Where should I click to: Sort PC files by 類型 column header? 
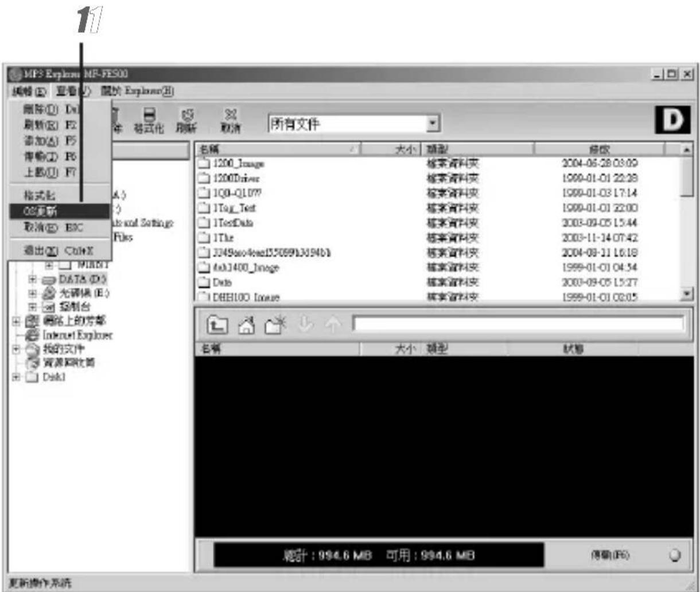click(477, 149)
